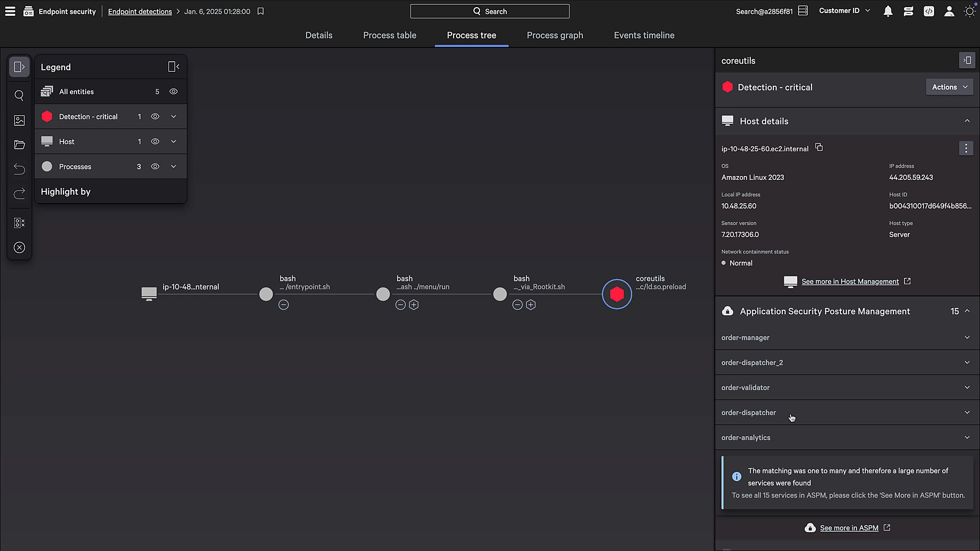The height and width of the screenshot is (551, 980).
Task: Click See more in ASPM link
Action: coord(849,528)
